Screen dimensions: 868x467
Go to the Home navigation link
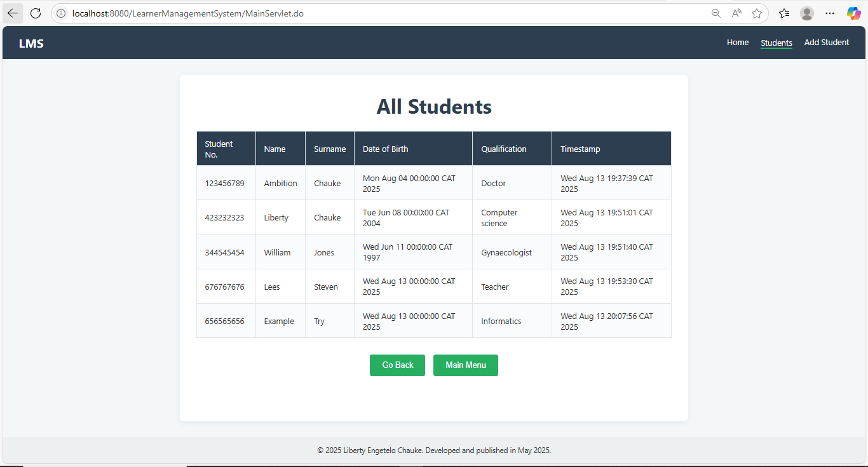(738, 43)
